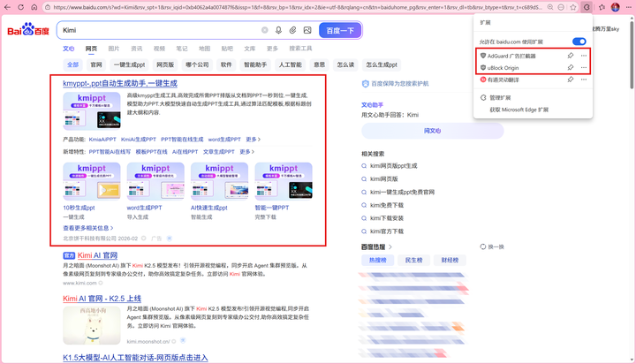The image size is (636, 364).
Task: Pin the AdGuard extension to toolbar
Action: pos(571,56)
